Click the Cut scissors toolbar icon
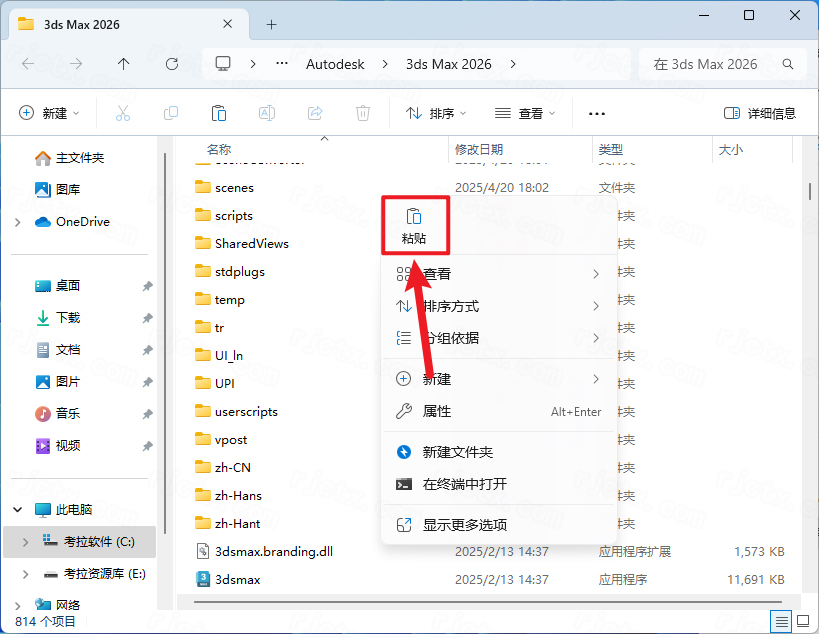The height and width of the screenshot is (634, 819). click(123, 113)
